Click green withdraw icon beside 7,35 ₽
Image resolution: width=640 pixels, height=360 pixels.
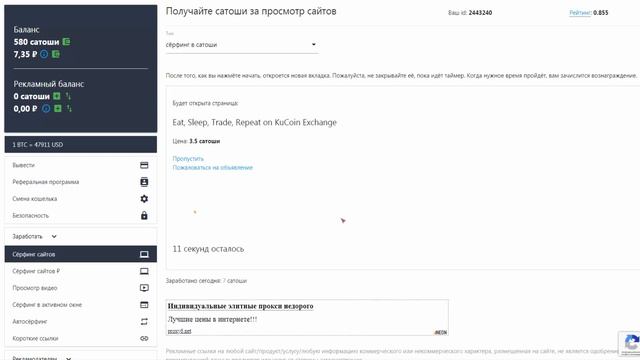point(56,54)
